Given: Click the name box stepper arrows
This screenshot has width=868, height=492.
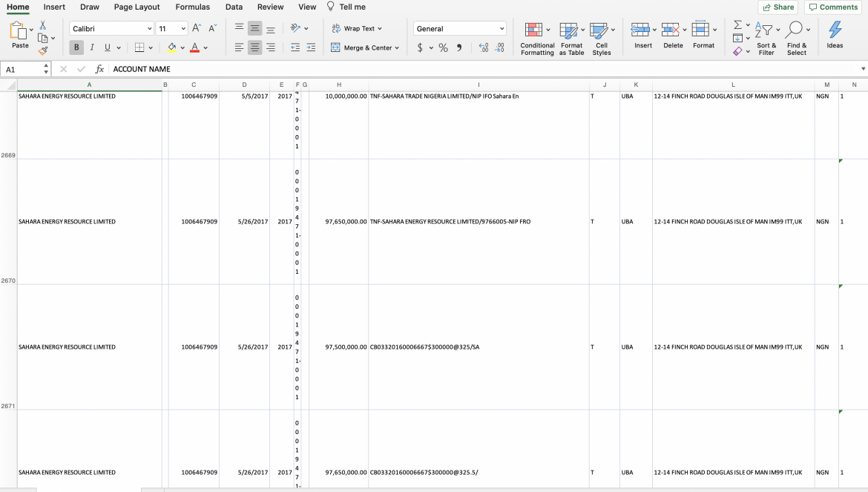Looking at the screenshot, I should coord(46,69).
